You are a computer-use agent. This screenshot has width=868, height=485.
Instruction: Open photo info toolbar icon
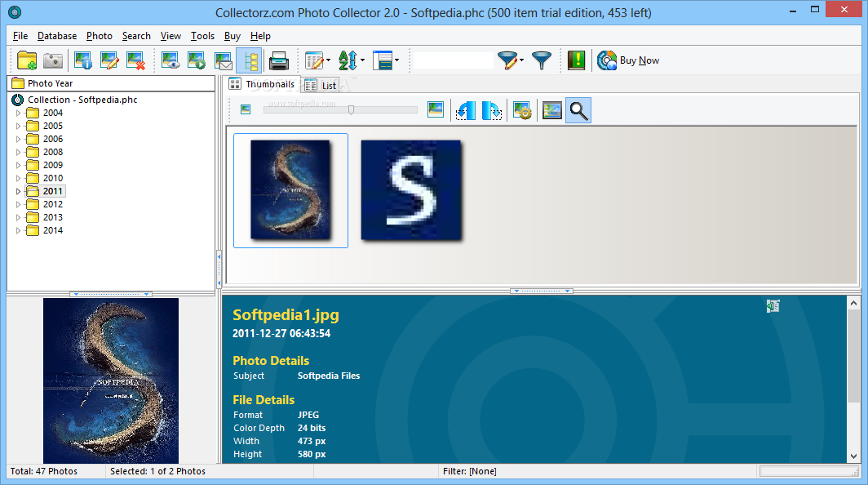click(83, 60)
